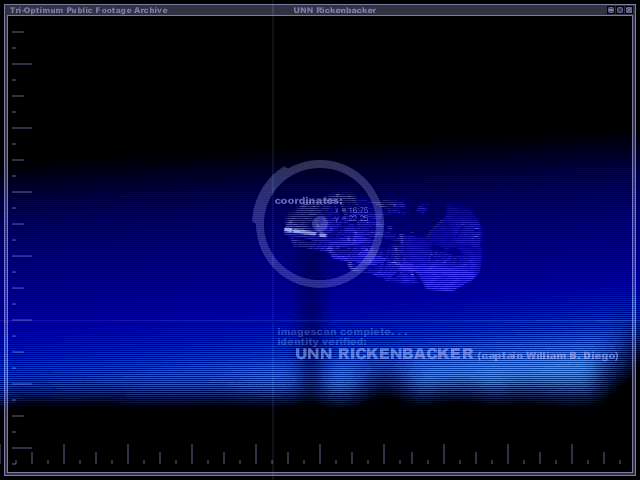640x480 pixels.
Task: Select the "coordinates:" label
Action: (x=308, y=201)
